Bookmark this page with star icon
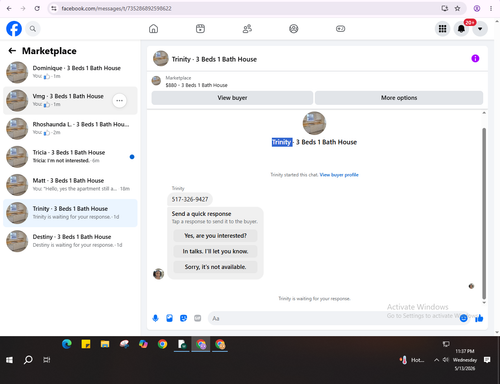 [457, 8]
